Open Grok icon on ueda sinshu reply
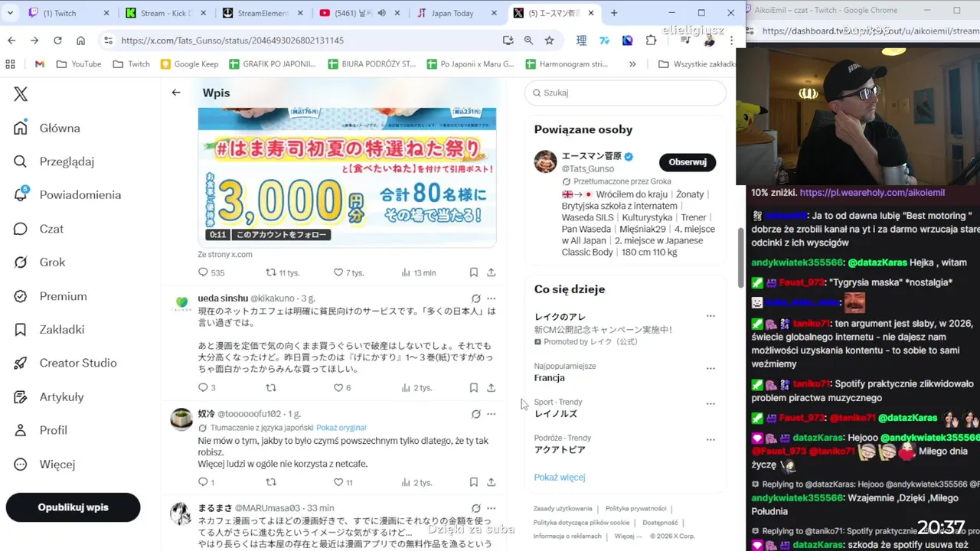Screen dimensions: 980x551 pos(475,298)
